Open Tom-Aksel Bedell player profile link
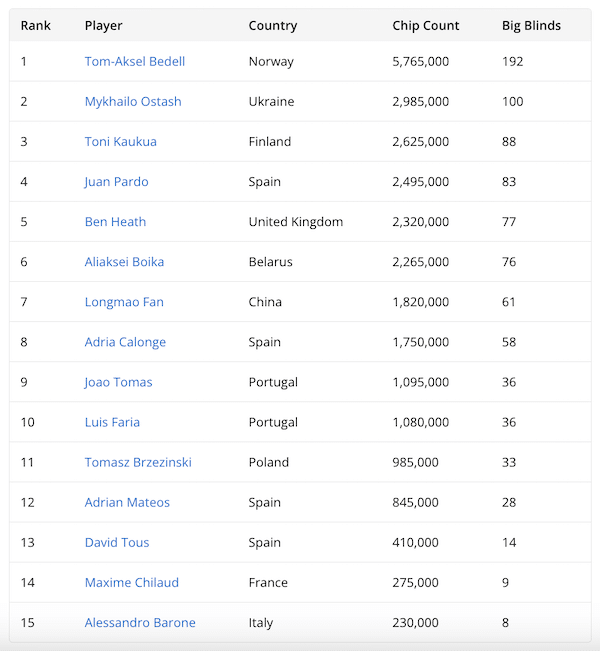 tap(135, 62)
